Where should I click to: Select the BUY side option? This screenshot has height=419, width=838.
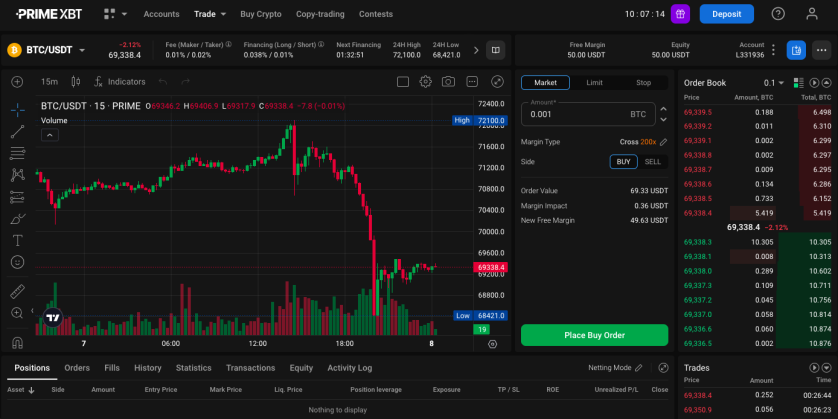click(x=623, y=162)
